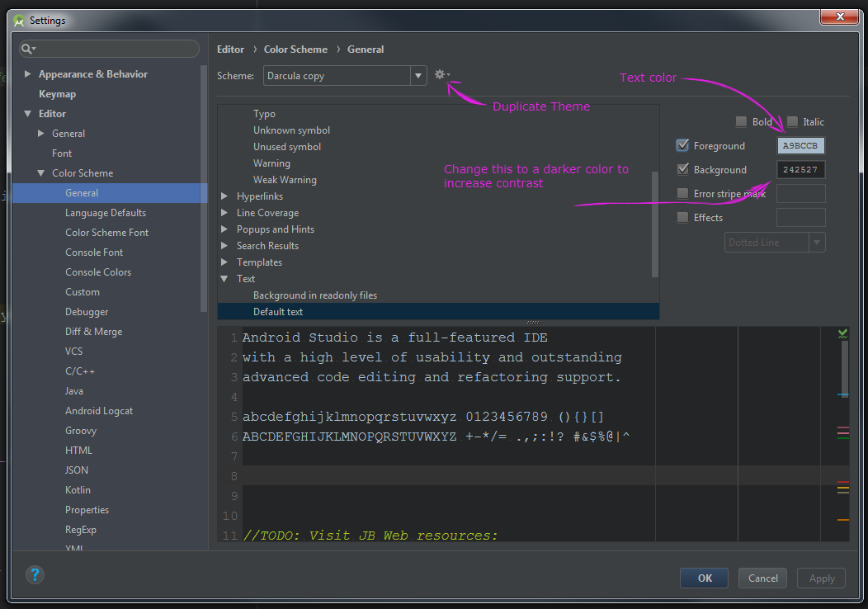Select Typo item

click(x=264, y=114)
